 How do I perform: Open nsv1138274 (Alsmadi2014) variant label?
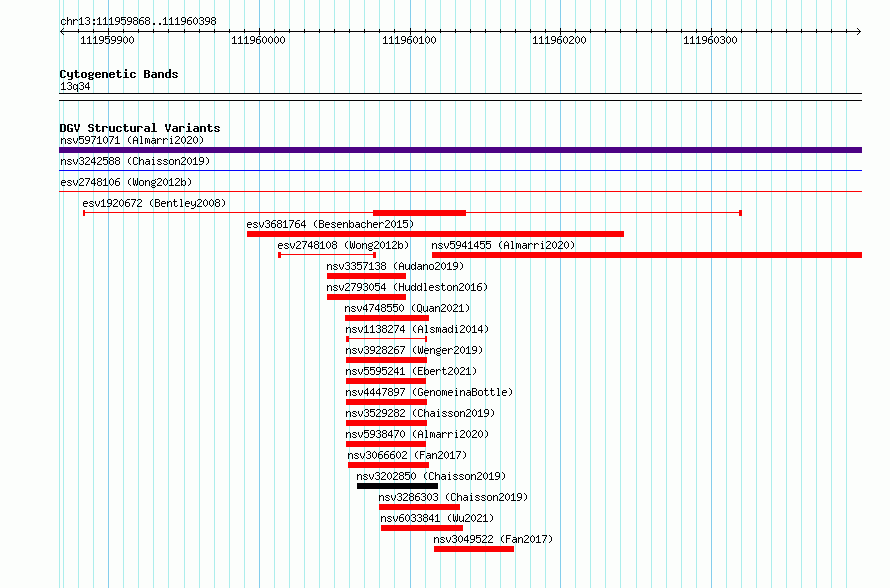pos(417,329)
